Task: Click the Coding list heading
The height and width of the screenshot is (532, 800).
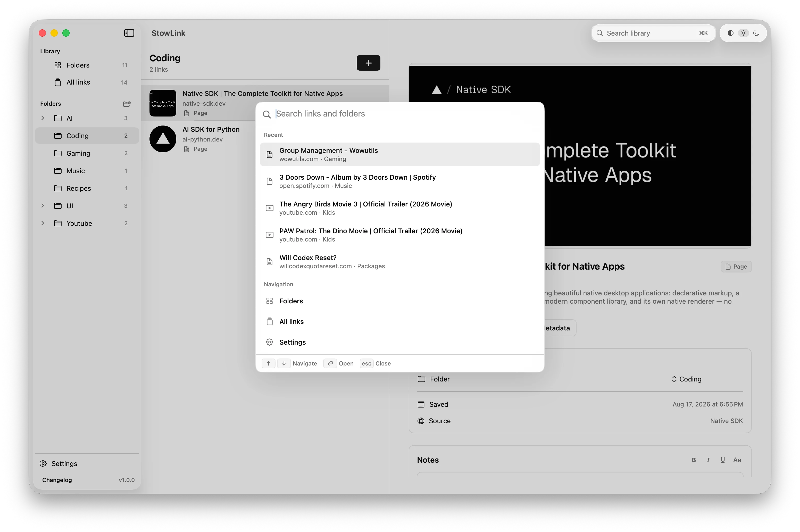Action: click(165, 58)
